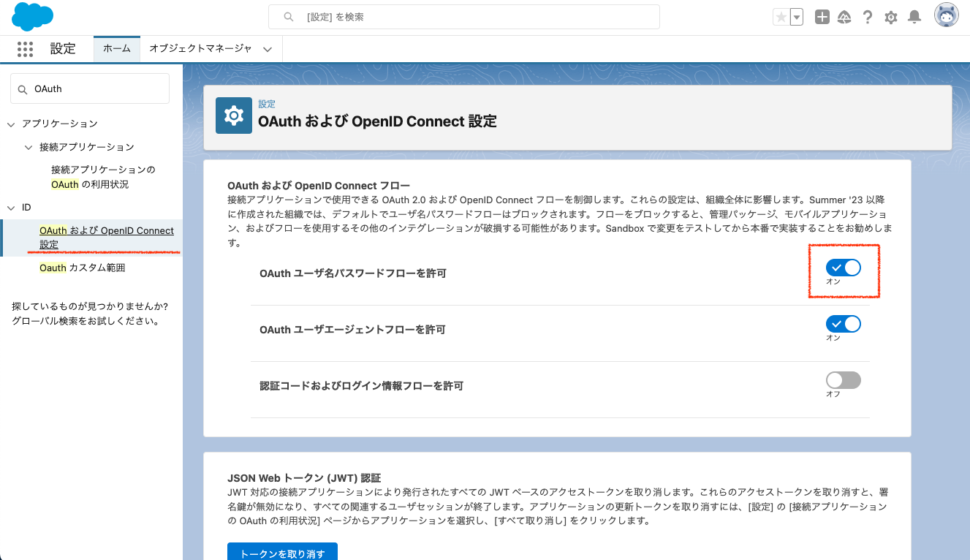Screen dimensions: 970x560
Task: Click the sidebar OAuth quick find field
Action: coord(89,88)
